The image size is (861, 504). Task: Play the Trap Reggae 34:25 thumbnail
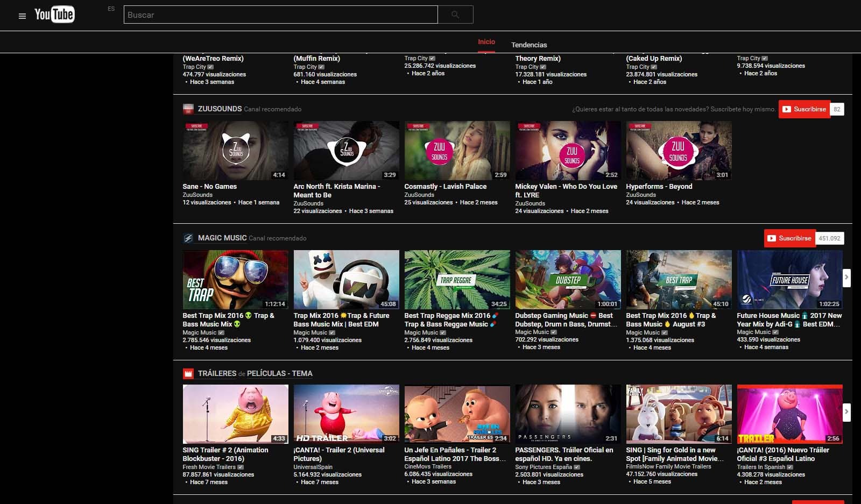point(457,280)
